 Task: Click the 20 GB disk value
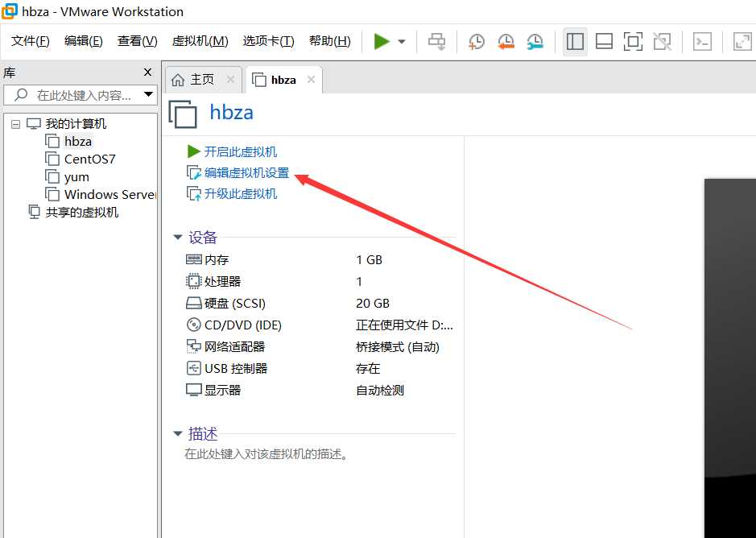pyautogui.click(x=373, y=304)
